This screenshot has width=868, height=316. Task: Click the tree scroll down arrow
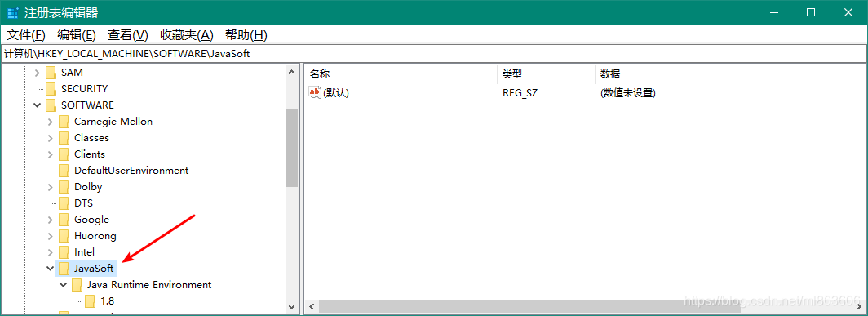point(292,306)
